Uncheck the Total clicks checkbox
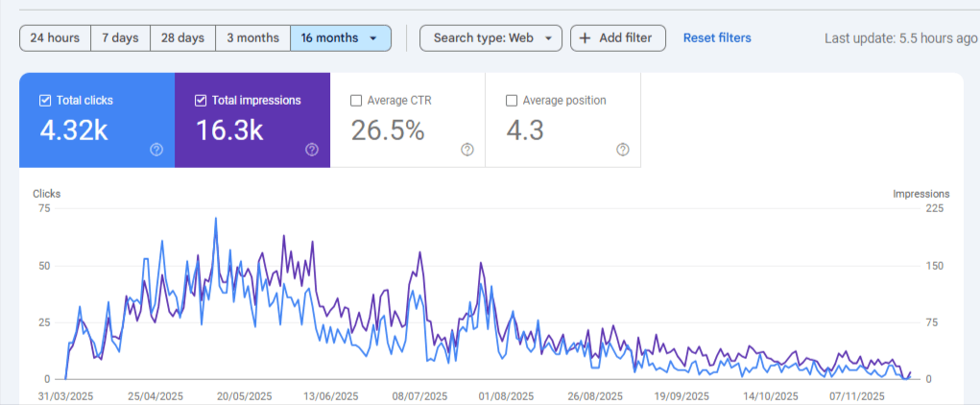 point(45,100)
